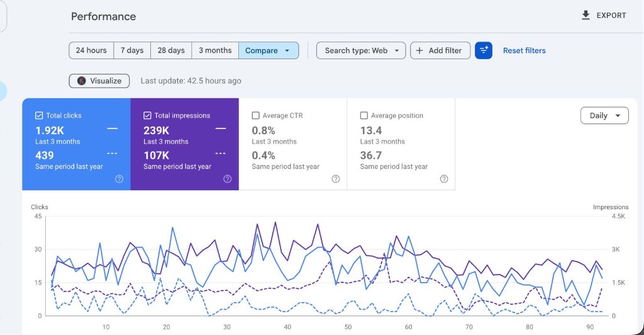The height and width of the screenshot is (335, 644).
Task: Click the dashed line legend for impressions 107K
Action: coord(221,154)
